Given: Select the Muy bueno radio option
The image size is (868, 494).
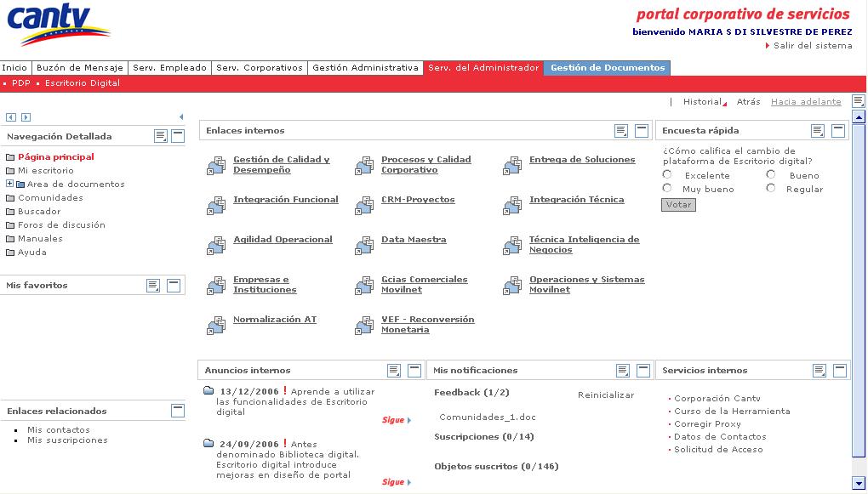Looking at the screenshot, I should tap(667, 189).
